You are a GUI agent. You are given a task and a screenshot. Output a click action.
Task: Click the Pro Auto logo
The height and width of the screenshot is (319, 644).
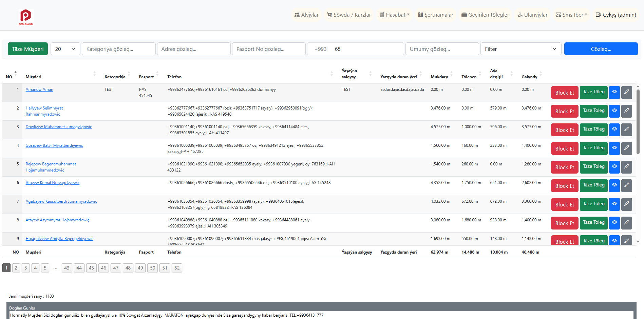tap(26, 17)
